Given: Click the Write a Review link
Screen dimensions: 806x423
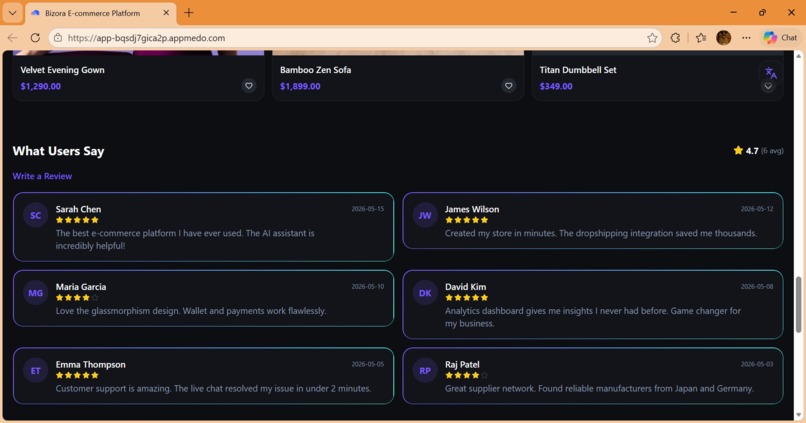Looking at the screenshot, I should (x=42, y=176).
